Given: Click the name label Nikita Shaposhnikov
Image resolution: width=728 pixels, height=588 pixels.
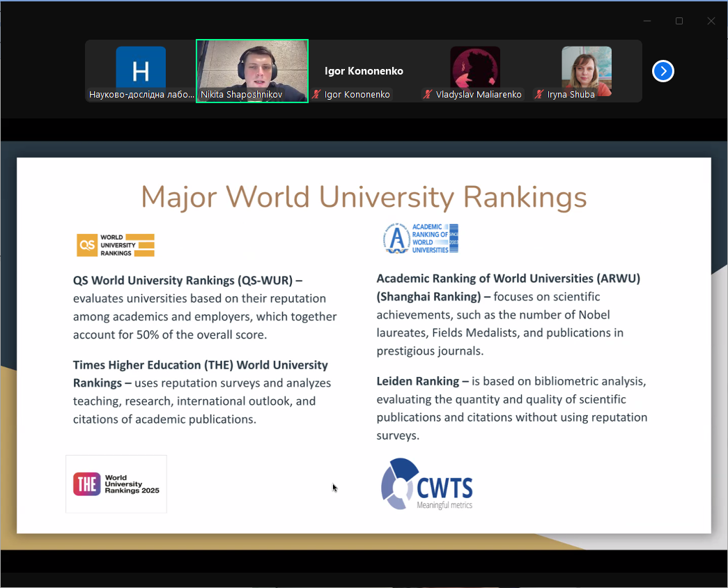Looking at the screenshot, I should click(242, 94).
